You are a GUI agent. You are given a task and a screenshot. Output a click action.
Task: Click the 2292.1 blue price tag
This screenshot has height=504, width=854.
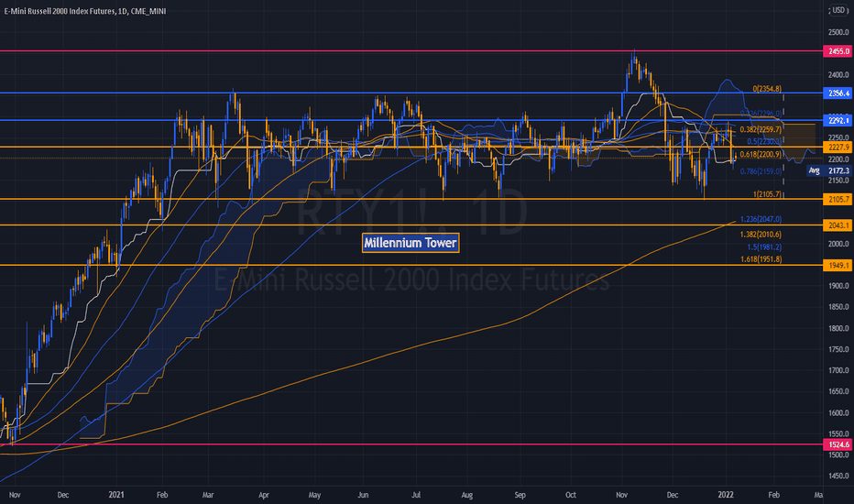coord(838,120)
